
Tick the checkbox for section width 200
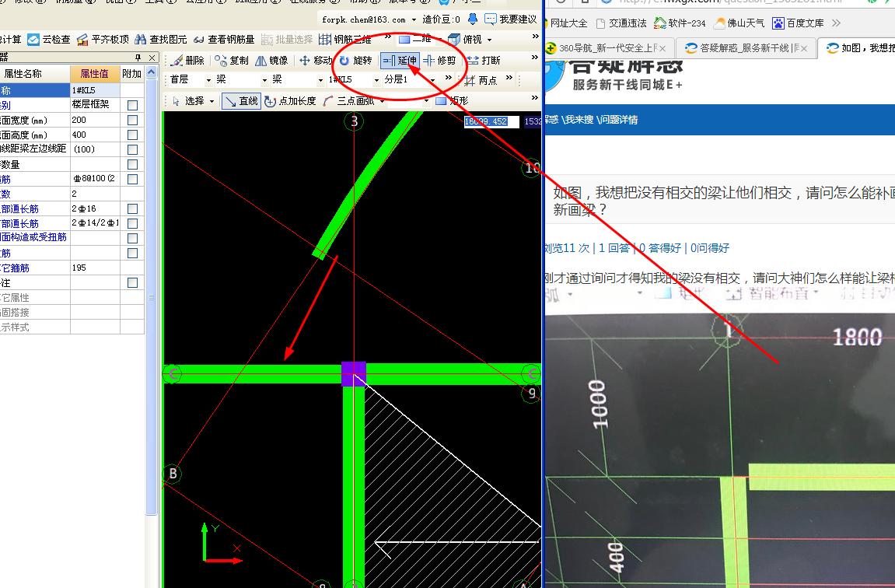coord(132,120)
